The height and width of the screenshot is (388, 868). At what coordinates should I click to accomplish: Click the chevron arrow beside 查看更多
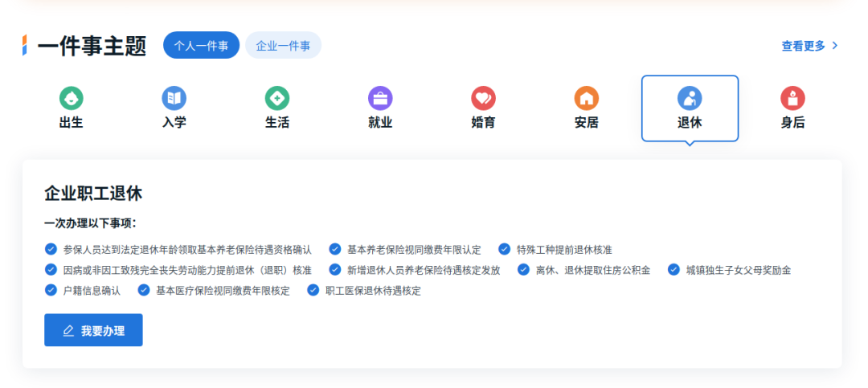pyautogui.click(x=835, y=46)
